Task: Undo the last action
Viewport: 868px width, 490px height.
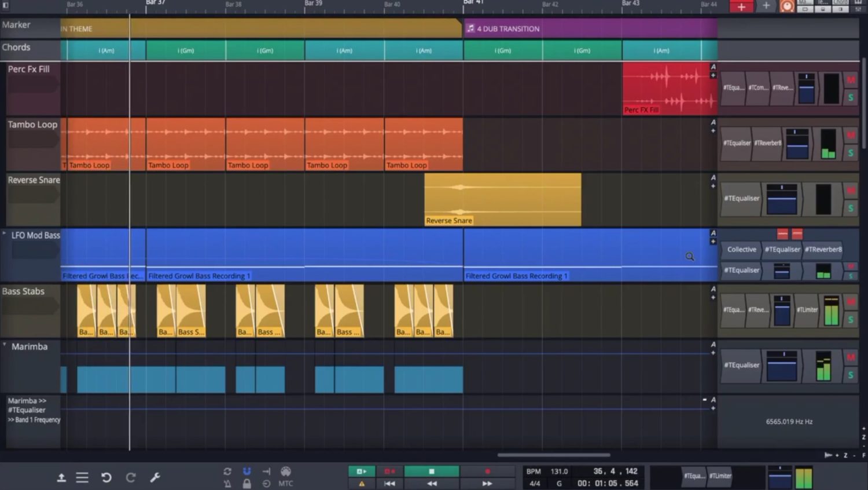Action: (x=106, y=477)
